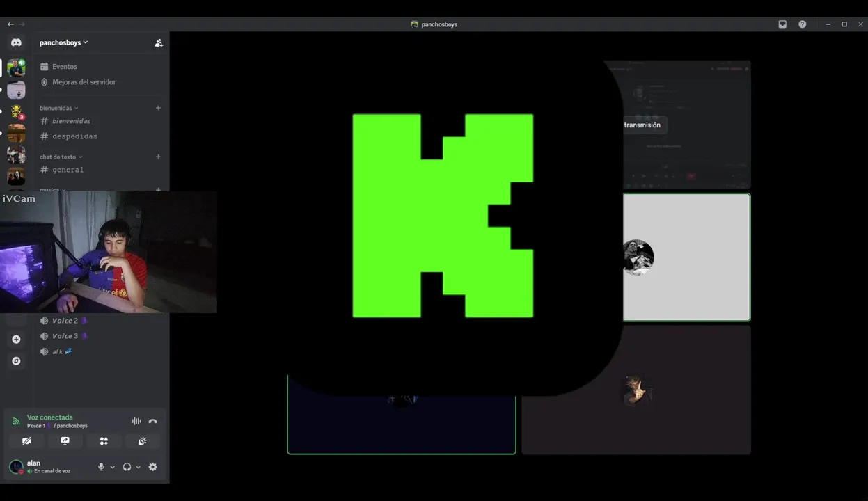
Task: Click the Eventos calendar icon
Action: (x=45, y=67)
